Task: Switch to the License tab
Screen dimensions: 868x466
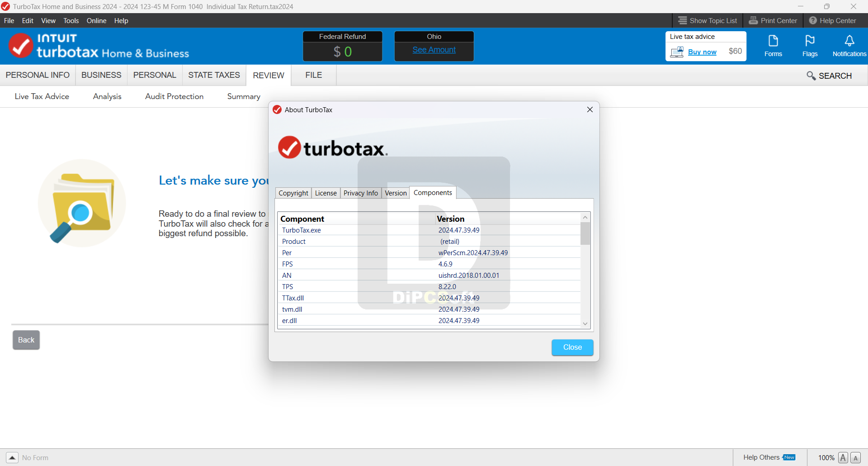Action: point(326,193)
